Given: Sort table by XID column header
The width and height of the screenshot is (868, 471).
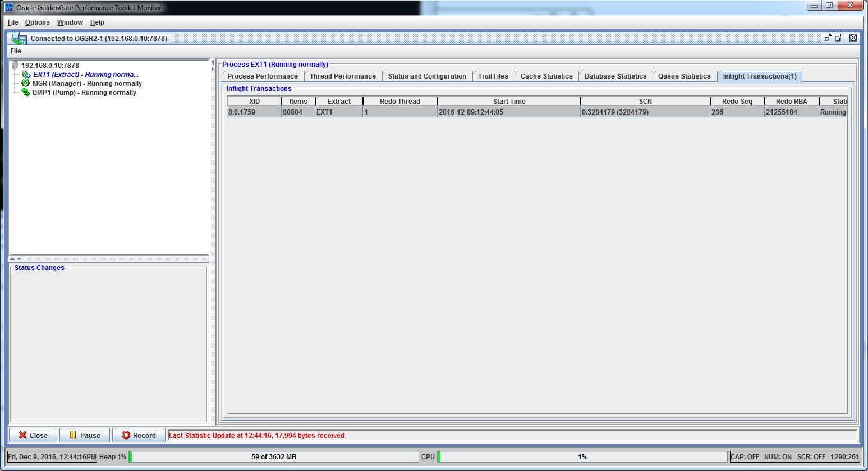Looking at the screenshot, I should pyautogui.click(x=254, y=102).
